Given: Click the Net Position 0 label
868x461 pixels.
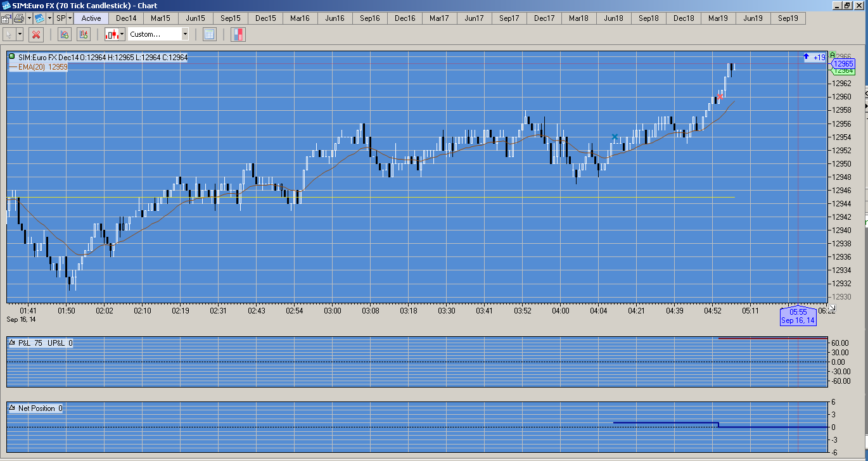Looking at the screenshot, I should pyautogui.click(x=41, y=408).
